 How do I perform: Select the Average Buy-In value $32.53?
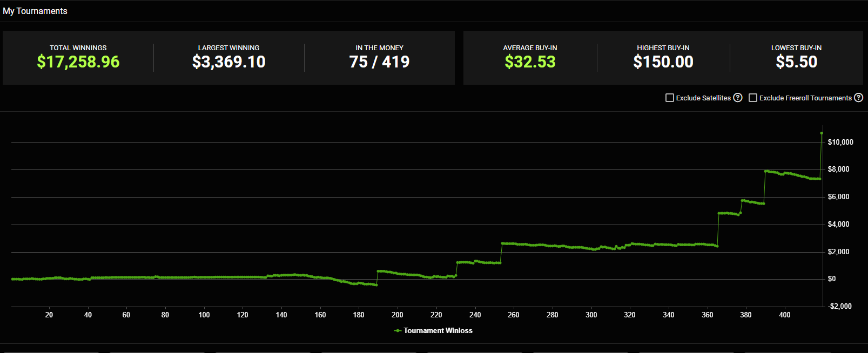tap(530, 62)
